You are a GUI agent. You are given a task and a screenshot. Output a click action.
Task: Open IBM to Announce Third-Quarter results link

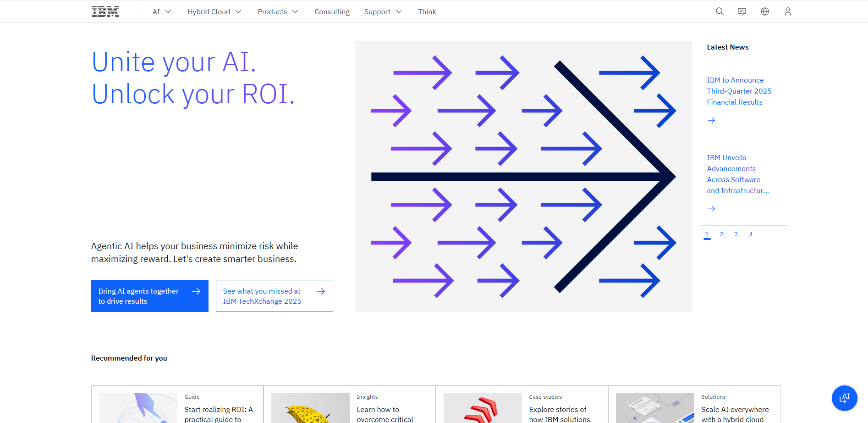click(x=739, y=91)
